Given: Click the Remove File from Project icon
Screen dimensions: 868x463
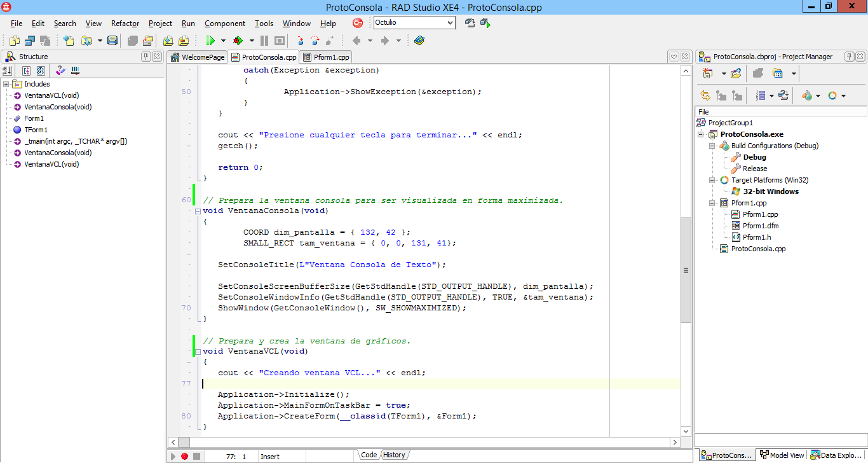Looking at the screenshot, I should tap(184, 41).
